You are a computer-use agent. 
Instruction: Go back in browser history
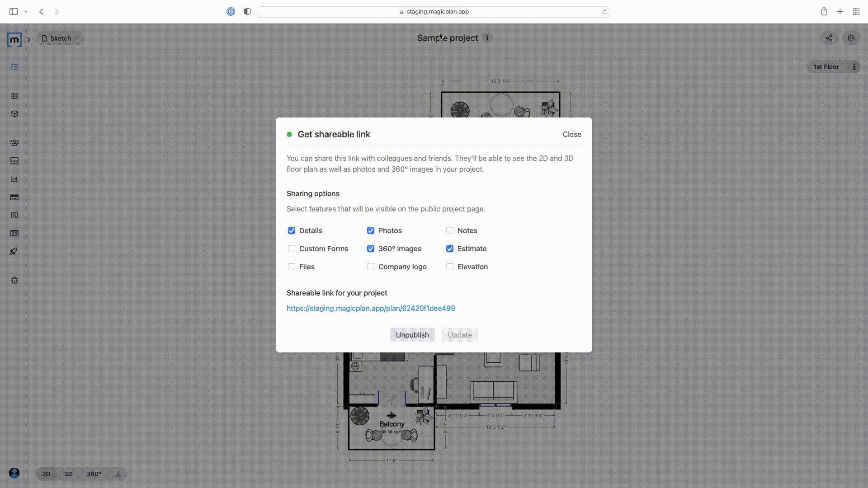click(41, 12)
